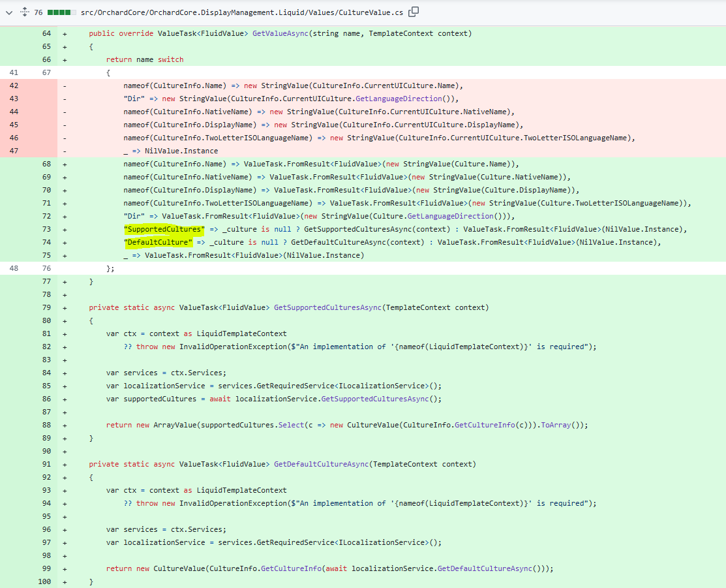Click TwoLetterISOLanguageName on added line 71
The height and width of the screenshot is (588, 726).
(627, 203)
